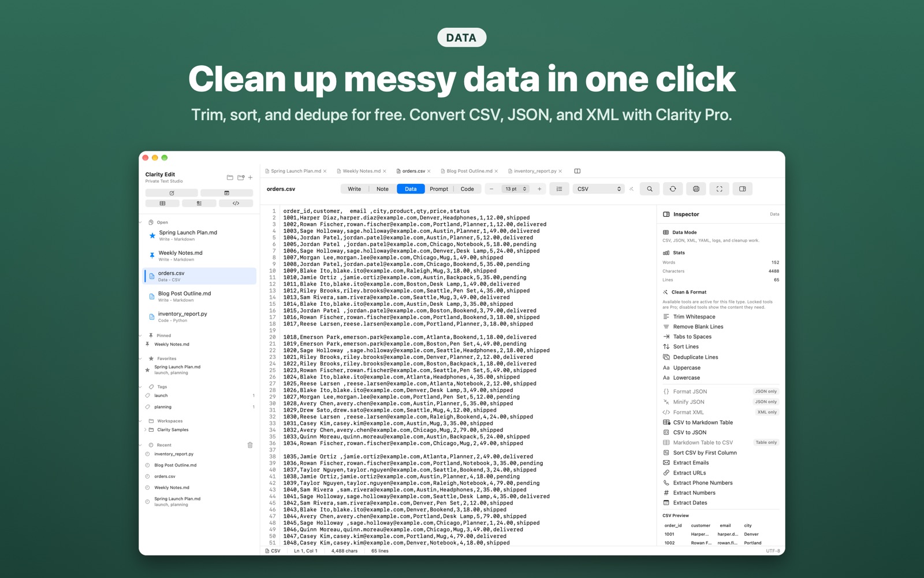Toggle line numbers list icon in toolbar
The image size is (924, 578).
pos(559,189)
